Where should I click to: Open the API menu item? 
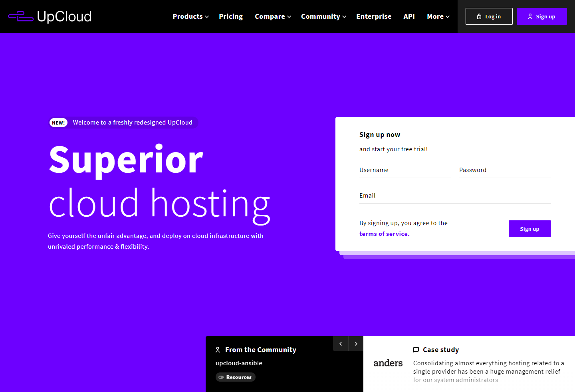coord(409,16)
